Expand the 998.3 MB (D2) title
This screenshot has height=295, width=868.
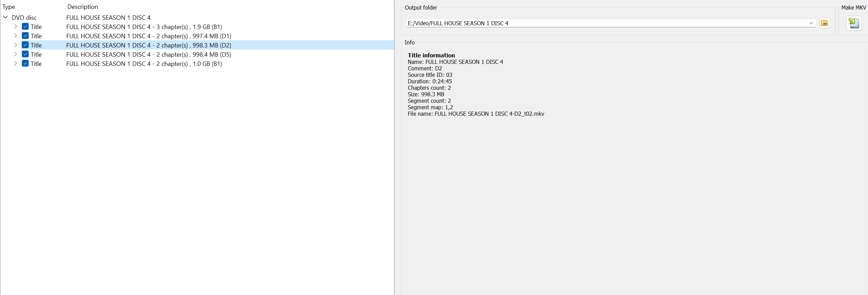point(15,45)
